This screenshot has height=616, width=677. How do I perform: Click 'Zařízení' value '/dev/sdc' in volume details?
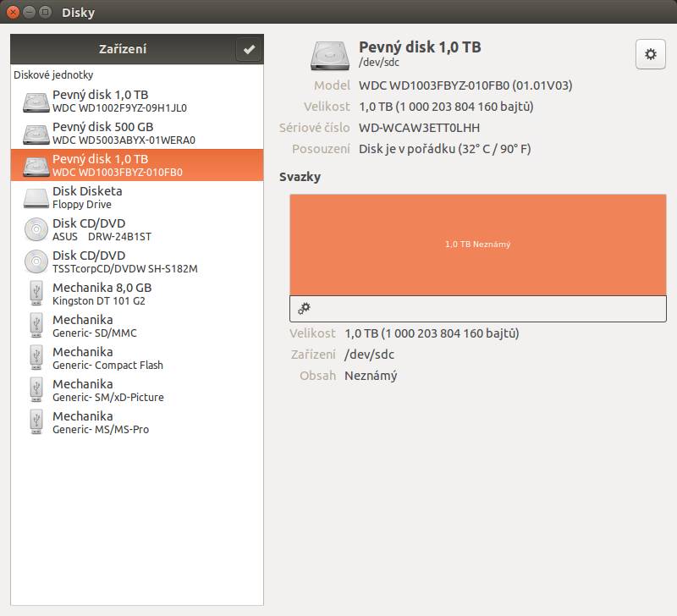tap(369, 355)
